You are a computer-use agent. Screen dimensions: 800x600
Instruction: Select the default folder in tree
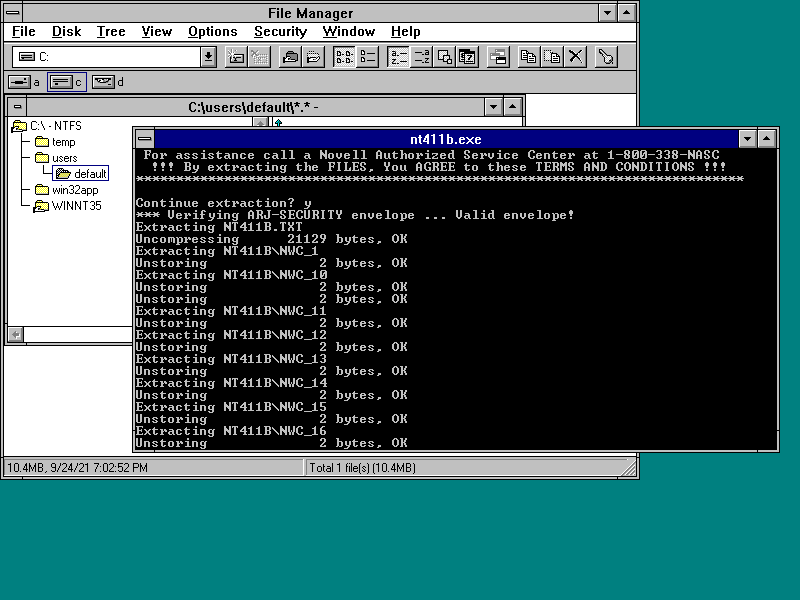[81, 173]
